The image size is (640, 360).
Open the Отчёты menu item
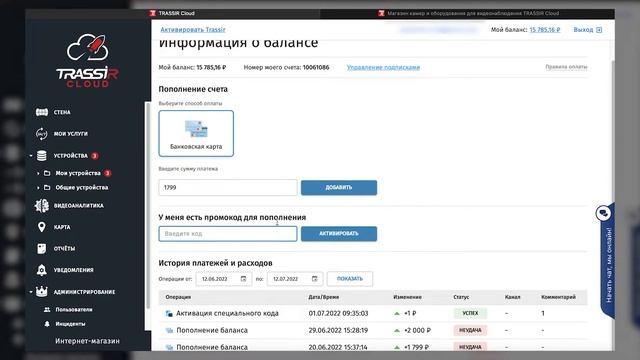coord(64,248)
